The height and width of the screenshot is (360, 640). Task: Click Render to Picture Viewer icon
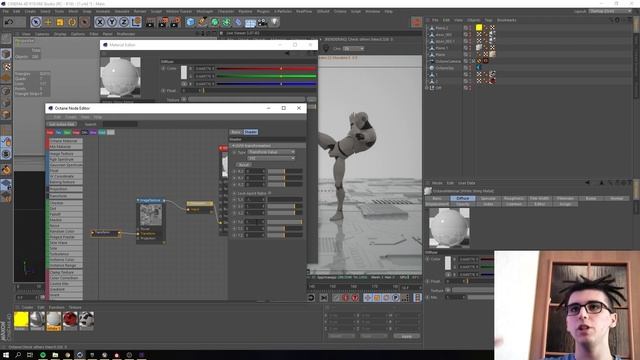tap(163, 22)
